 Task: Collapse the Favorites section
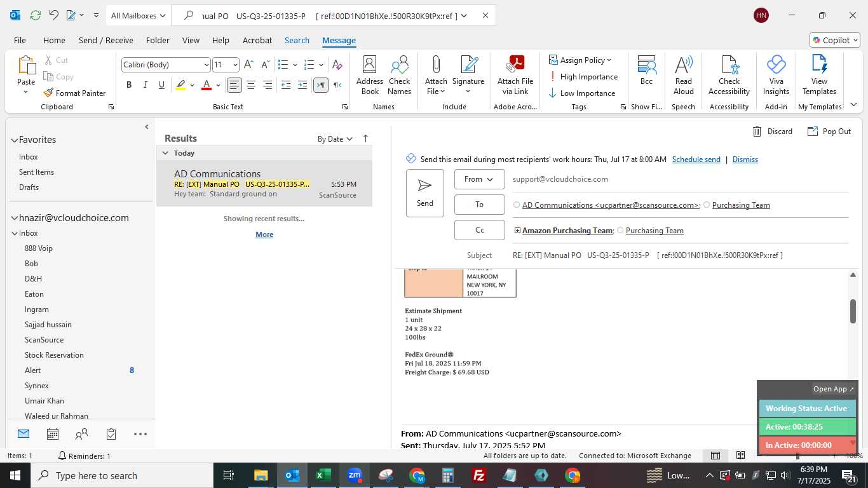14,140
